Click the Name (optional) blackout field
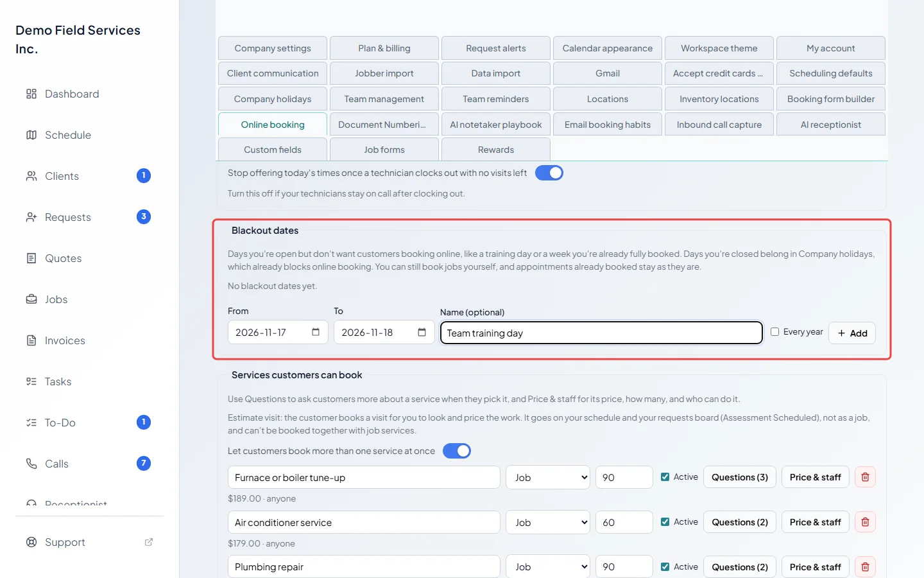Screen dimensions: 924x578 (601, 333)
